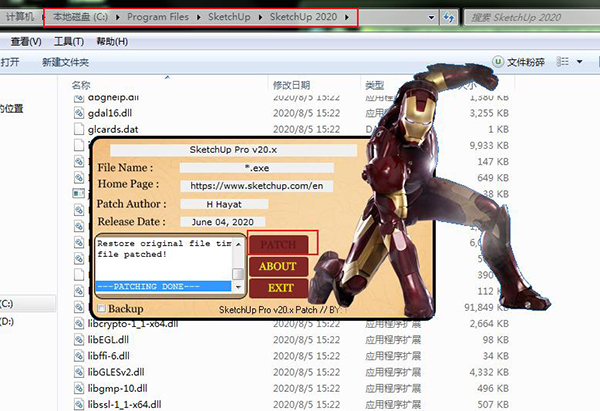Select Program Files in address path
This screenshot has width=600, height=411.
158,17
